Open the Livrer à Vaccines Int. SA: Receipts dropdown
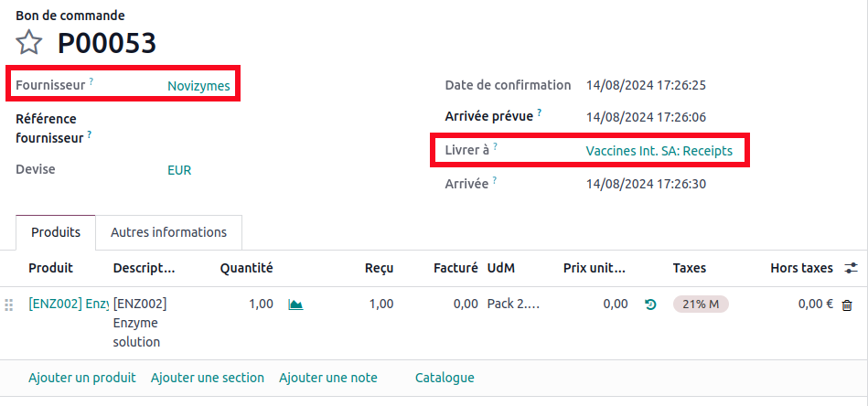This screenshot has height=406, width=868. [x=659, y=151]
